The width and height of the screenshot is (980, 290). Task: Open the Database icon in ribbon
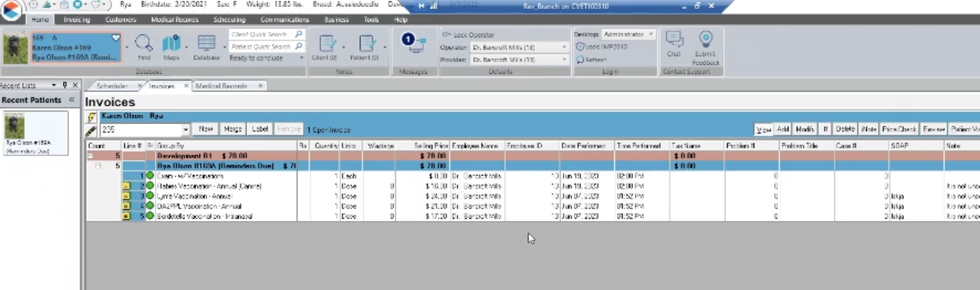tap(206, 44)
